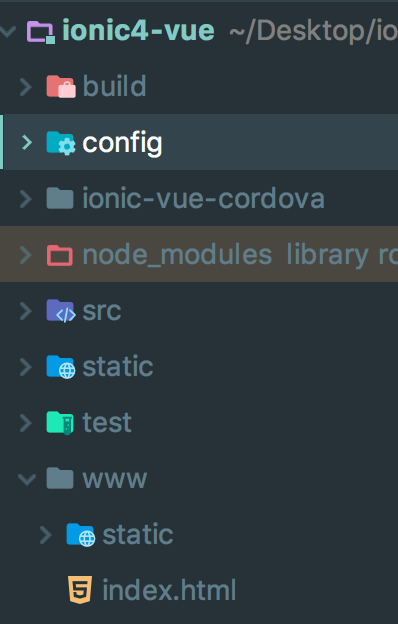Click the HTML5 icon beside index.html
The width and height of the screenshot is (398, 624).
pos(80,590)
